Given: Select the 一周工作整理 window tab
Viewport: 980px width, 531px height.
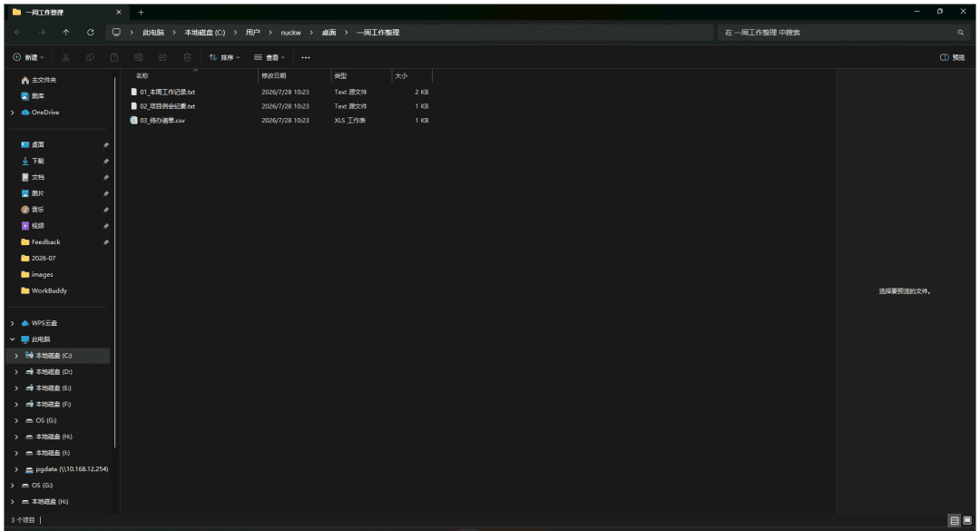Looking at the screenshot, I should [66, 13].
